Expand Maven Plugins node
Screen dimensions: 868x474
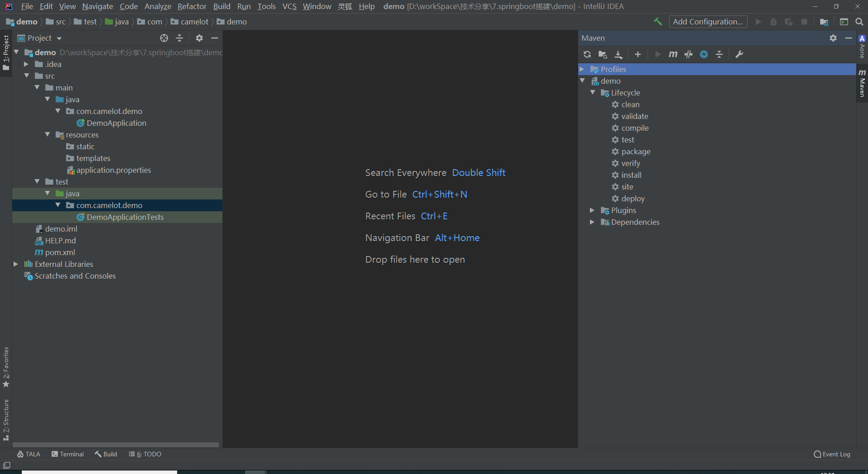592,210
